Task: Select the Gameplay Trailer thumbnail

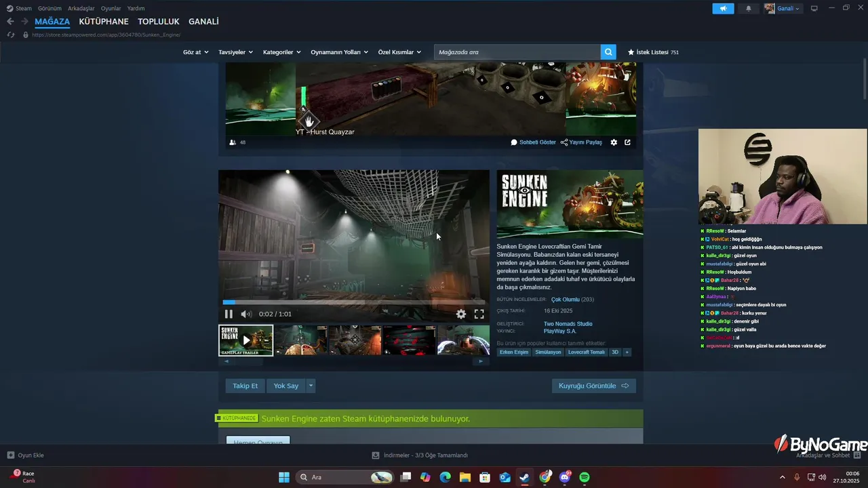Action: pos(246,340)
